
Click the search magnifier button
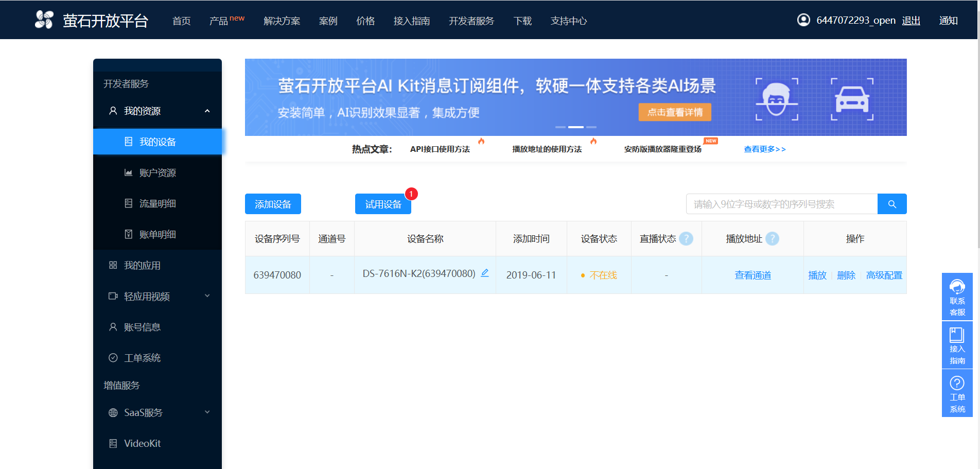[x=892, y=204]
